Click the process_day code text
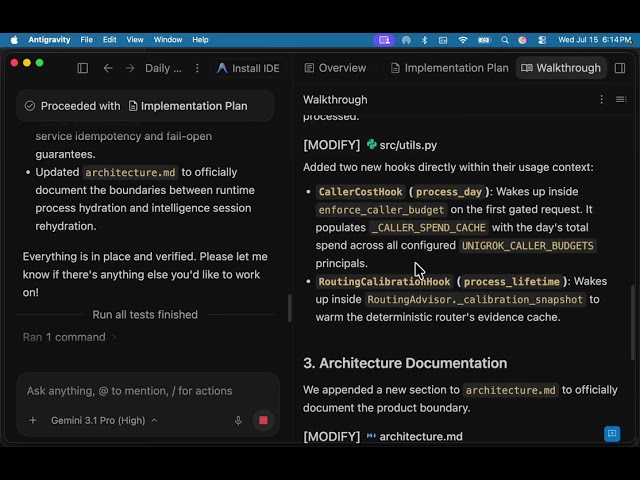Viewport: 640px width, 480px height. point(449,192)
